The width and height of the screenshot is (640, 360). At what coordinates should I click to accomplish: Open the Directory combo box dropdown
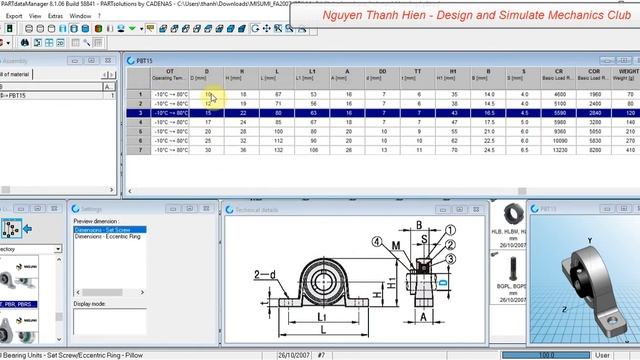click(58, 249)
